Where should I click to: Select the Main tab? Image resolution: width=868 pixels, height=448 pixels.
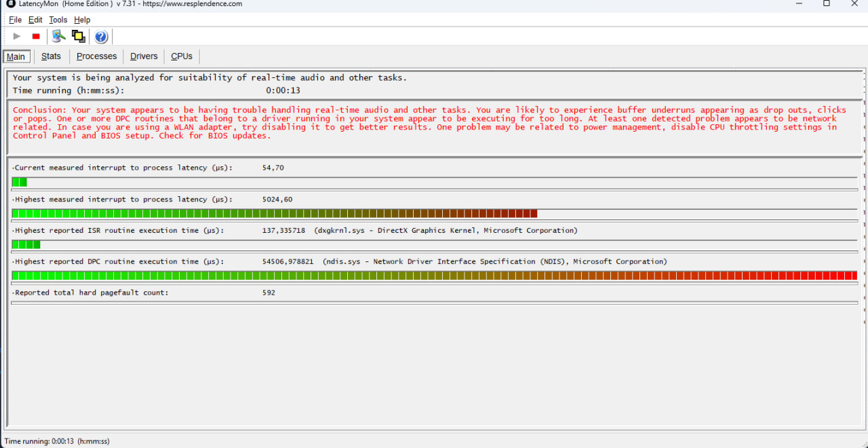pos(16,56)
